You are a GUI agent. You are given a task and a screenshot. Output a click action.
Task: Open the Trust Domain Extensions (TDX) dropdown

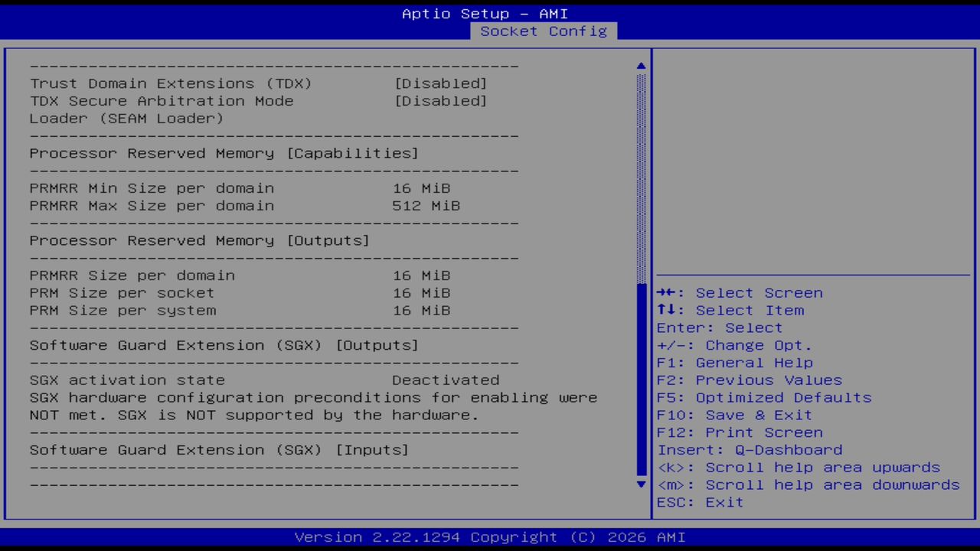point(443,83)
